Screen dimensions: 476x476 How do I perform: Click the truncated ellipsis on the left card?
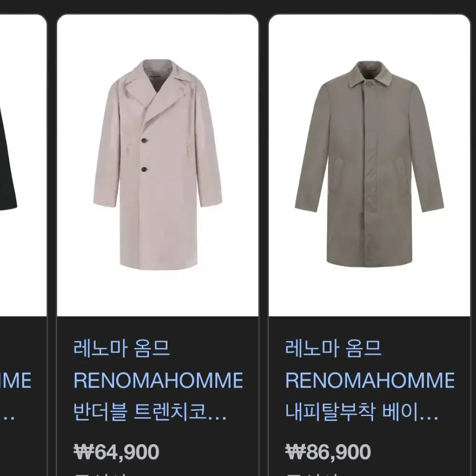pyautogui.click(x=7, y=417)
